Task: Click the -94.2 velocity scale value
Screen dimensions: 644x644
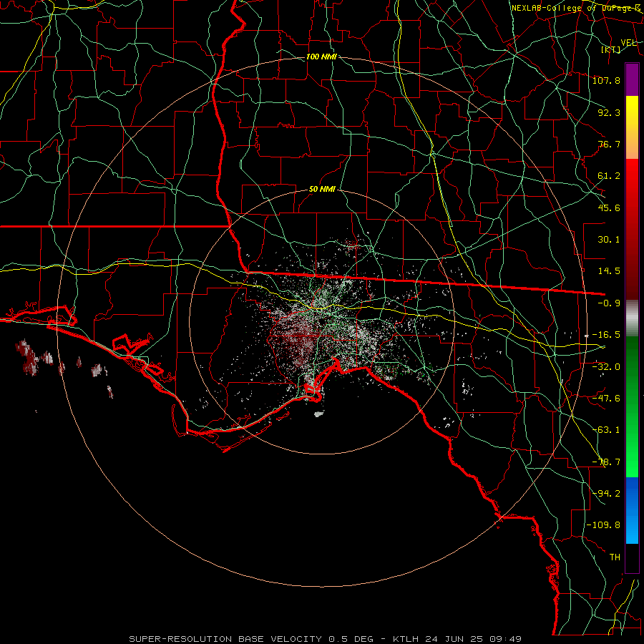Action: click(x=606, y=494)
